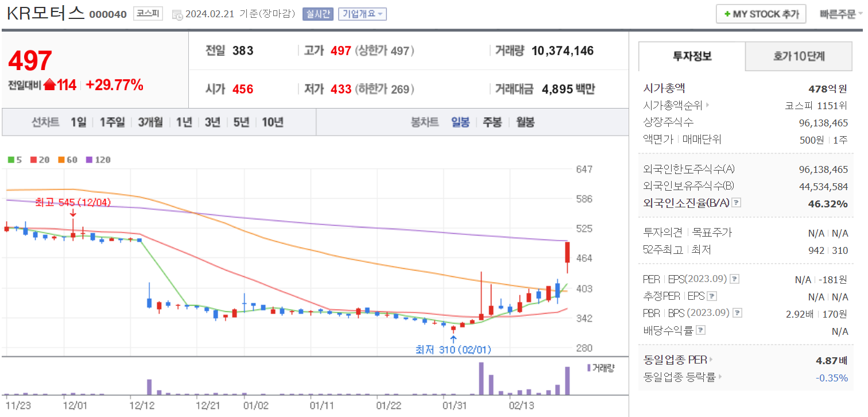Expand the 빠른주문 dropdown
This screenshot has width=868, height=417.
(x=841, y=14)
